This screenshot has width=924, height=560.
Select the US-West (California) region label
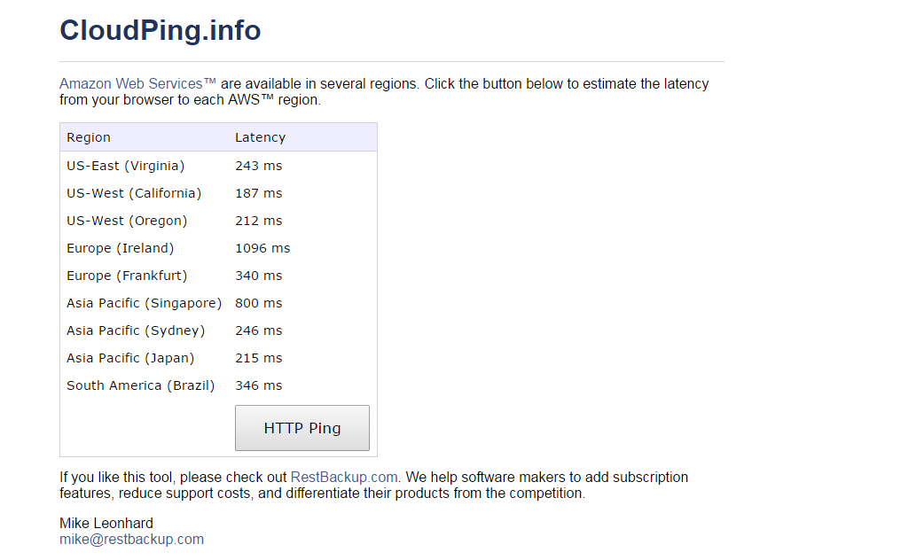(x=134, y=193)
